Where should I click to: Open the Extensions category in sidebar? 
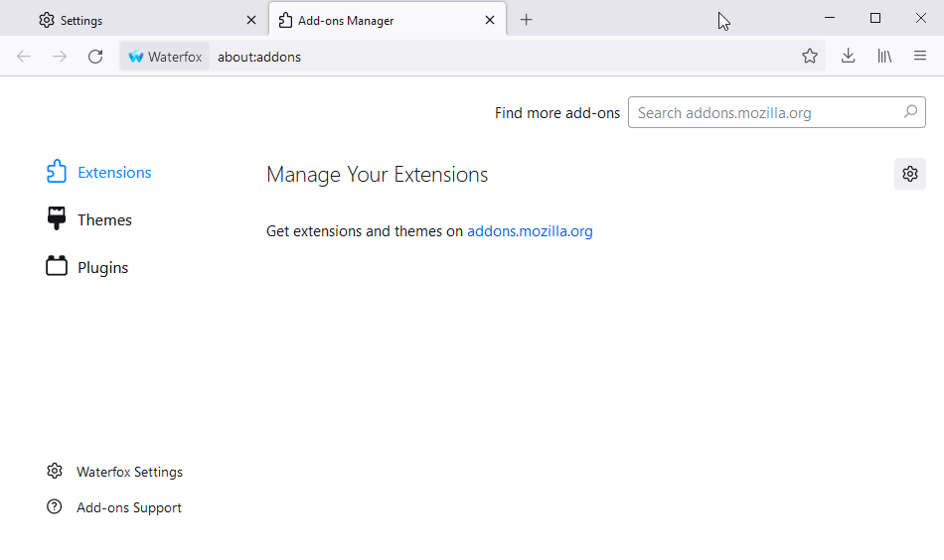[99, 172]
